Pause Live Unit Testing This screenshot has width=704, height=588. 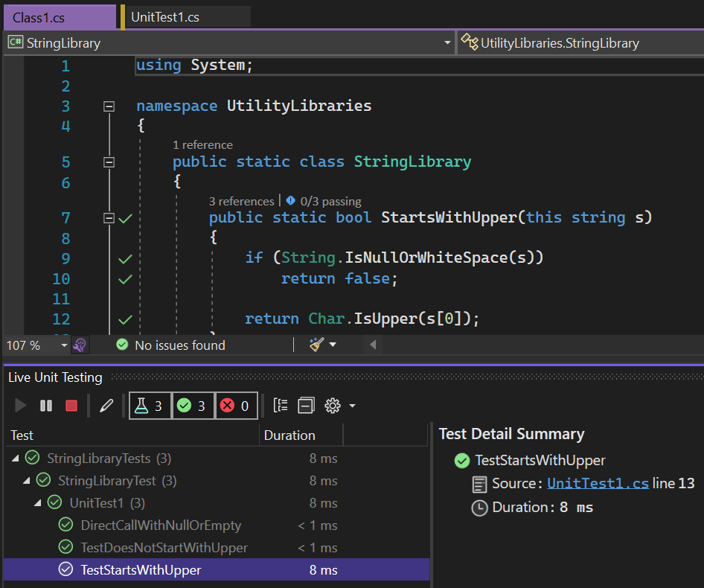[x=45, y=405]
